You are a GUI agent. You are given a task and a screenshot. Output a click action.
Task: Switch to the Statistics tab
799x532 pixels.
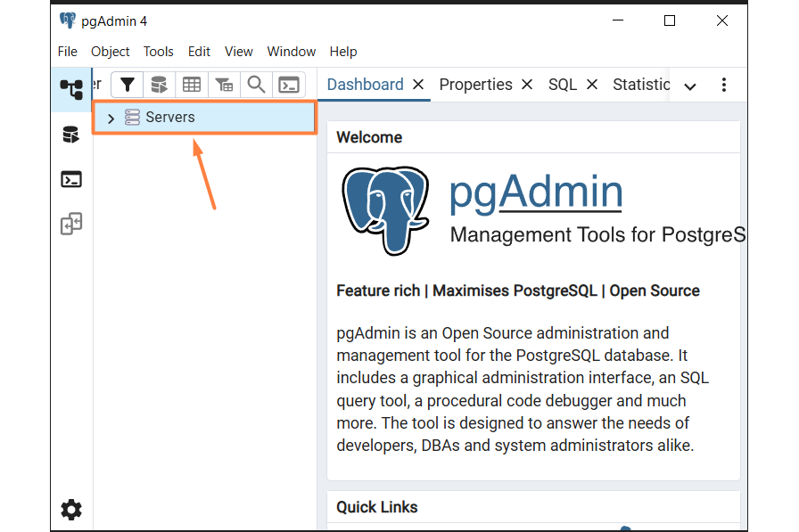[x=641, y=85]
